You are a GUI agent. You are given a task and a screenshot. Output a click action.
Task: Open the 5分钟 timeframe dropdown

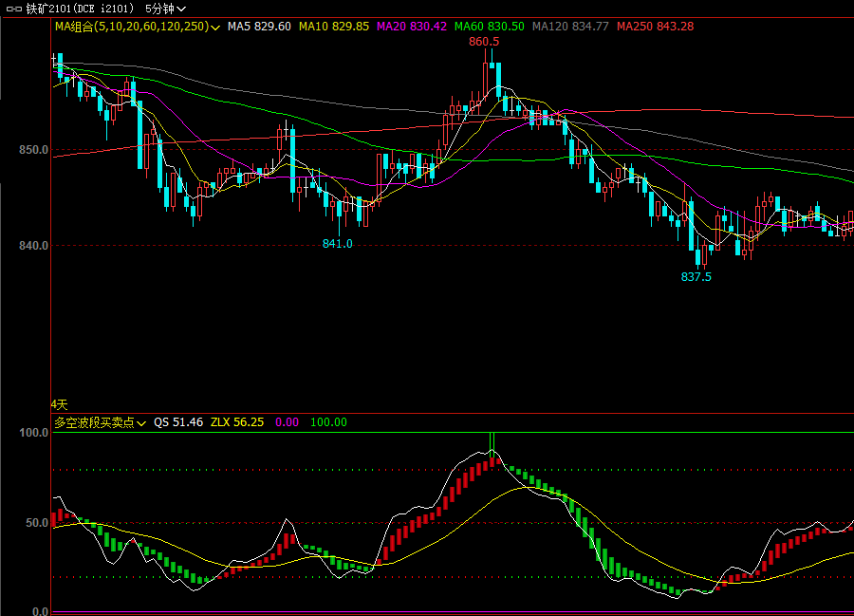[x=165, y=9]
